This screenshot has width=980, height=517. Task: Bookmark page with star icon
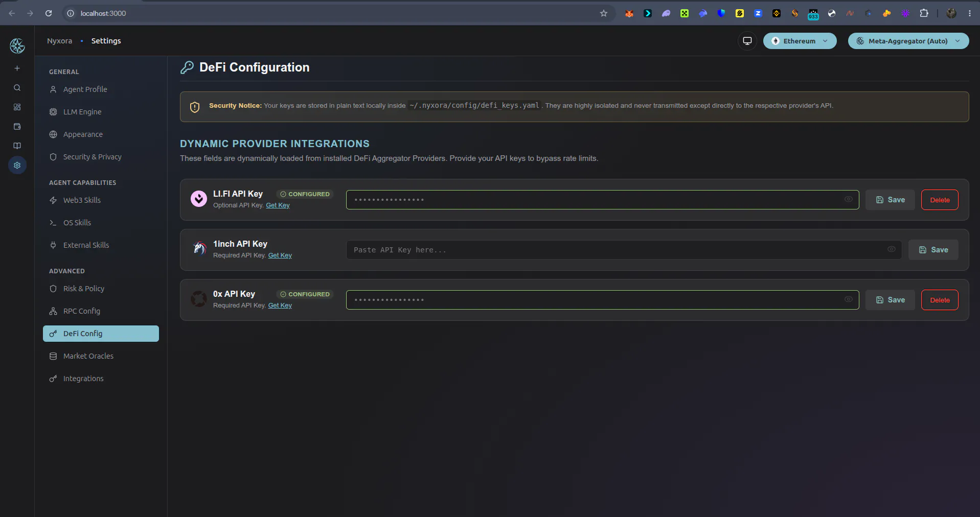[604, 13]
